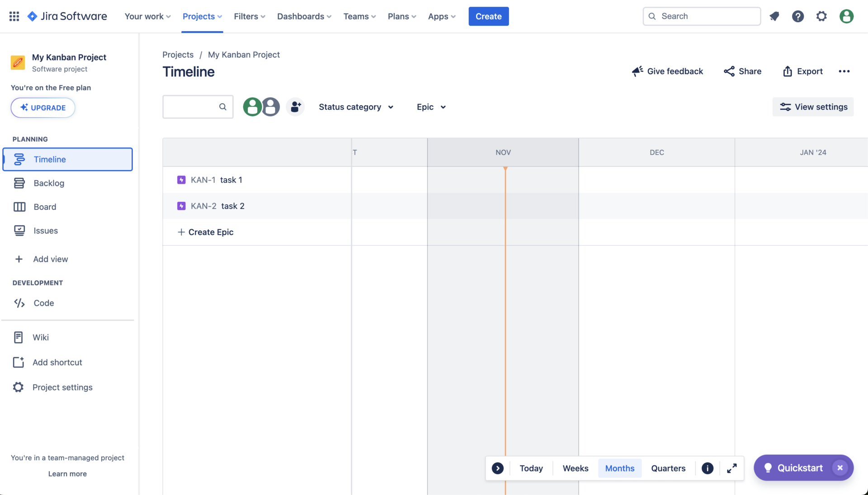The width and height of the screenshot is (868, 495).
Task: Open the notifications bell icon
Action: click(x=774, y=16)
